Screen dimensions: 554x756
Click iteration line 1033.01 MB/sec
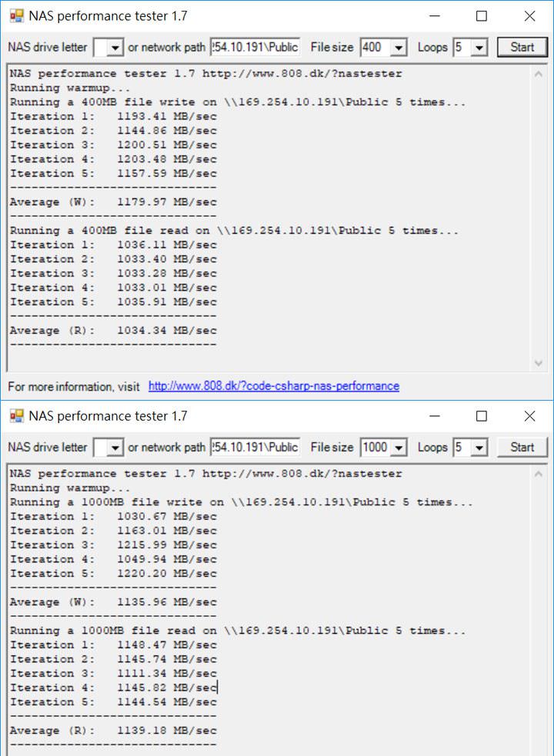coord(113,288)
